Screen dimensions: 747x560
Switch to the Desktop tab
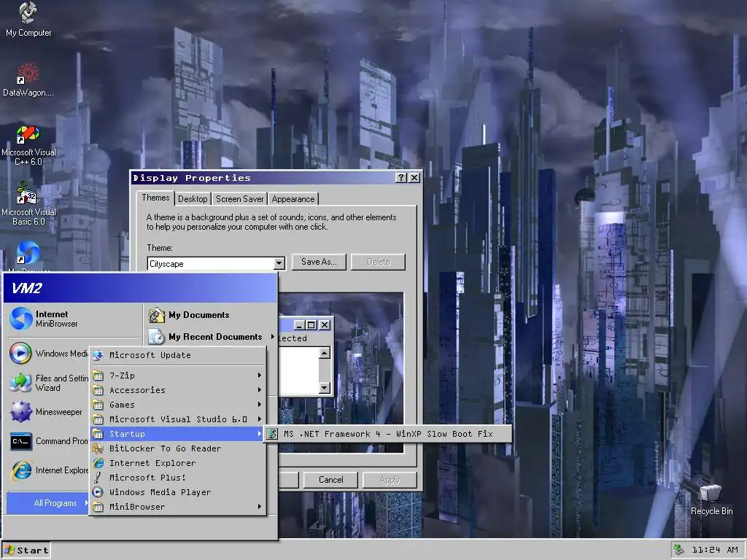[x=193, y=199]
